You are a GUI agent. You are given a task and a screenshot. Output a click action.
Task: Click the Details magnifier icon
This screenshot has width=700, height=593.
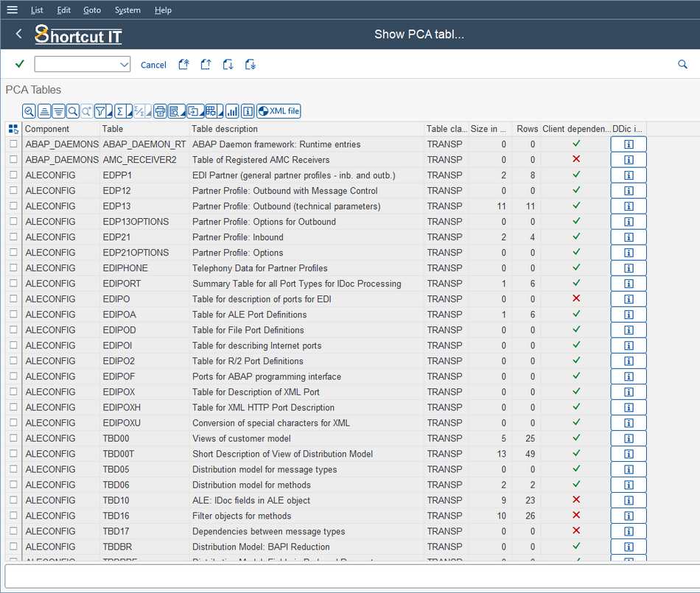point(29,110)
